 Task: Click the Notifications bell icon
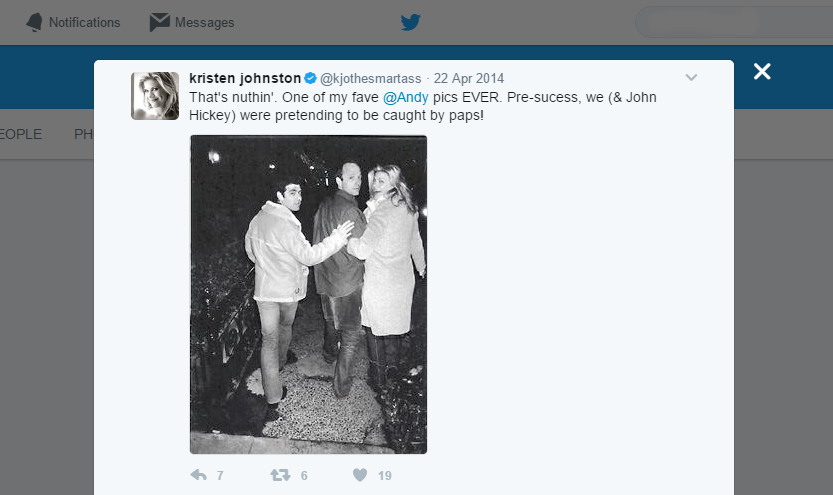[34, 22]
